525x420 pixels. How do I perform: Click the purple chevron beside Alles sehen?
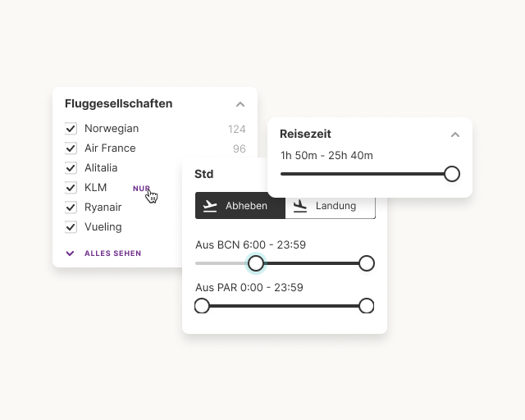pyautogui.click(x=71, y=253)
